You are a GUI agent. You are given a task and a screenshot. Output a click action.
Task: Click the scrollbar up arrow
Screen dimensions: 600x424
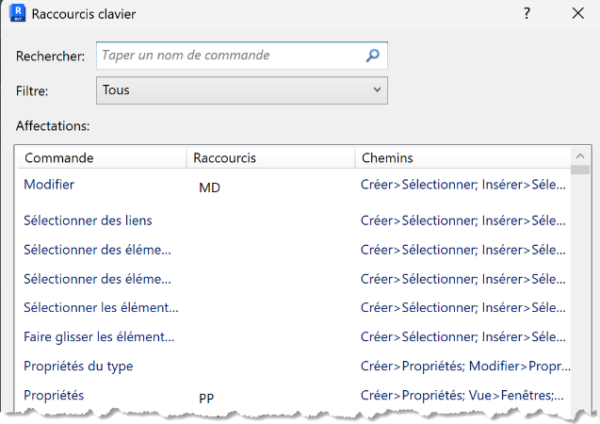(x=580, y=156)
